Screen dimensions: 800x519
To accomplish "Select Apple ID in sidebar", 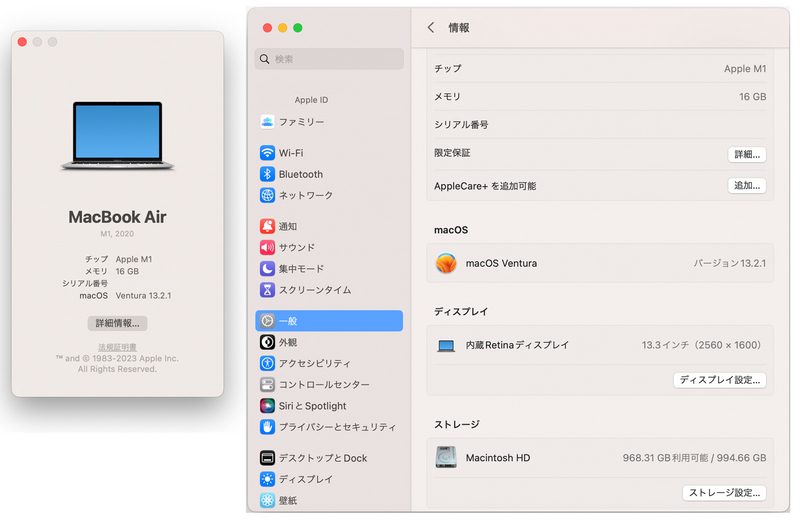I will 311,100.
